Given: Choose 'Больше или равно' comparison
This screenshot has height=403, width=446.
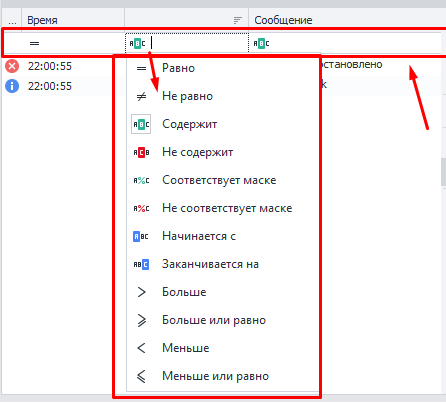Looking at the screenshot, I should [x=223, y=320].
